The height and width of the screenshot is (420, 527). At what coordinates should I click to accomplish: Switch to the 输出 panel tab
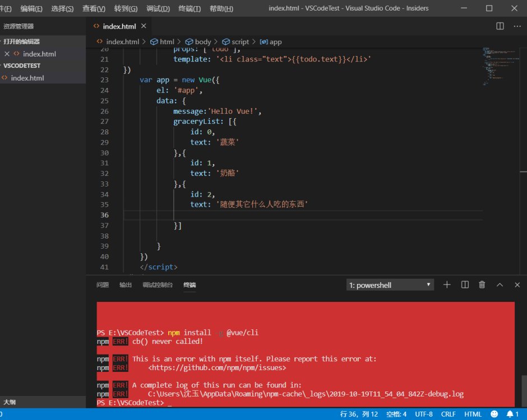[x=125, y=285]
